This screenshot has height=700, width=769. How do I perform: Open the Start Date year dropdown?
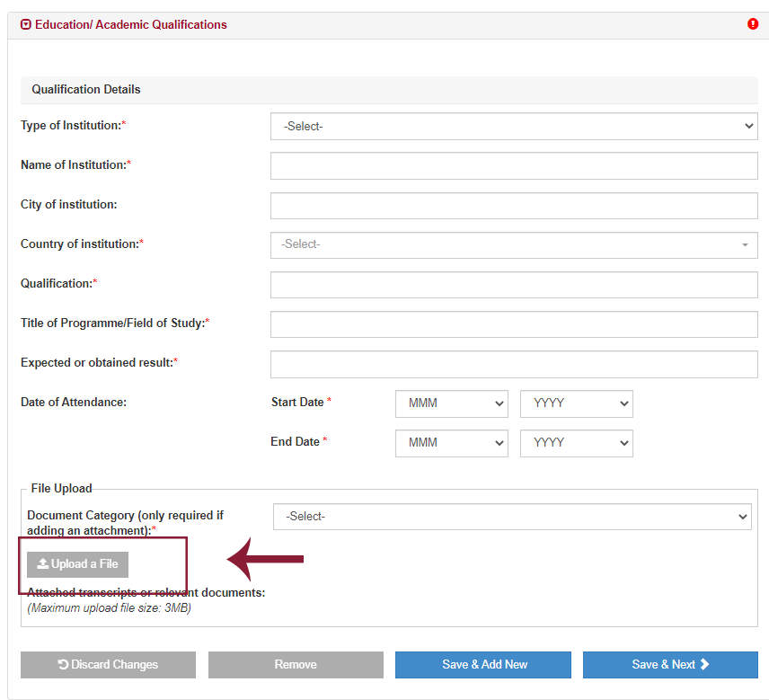576,403
